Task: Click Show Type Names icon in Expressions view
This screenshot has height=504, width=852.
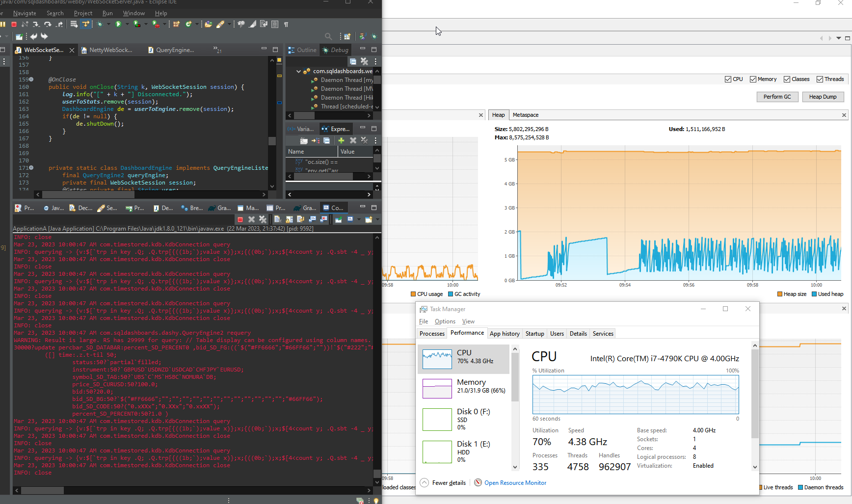Action: tap(304, 140)
